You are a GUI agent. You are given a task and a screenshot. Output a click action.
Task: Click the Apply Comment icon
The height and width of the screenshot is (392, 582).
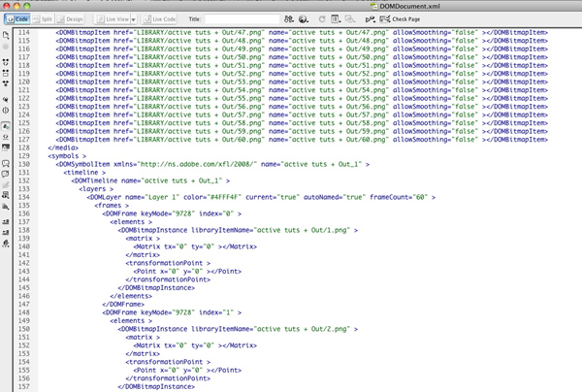click(6, 163)
